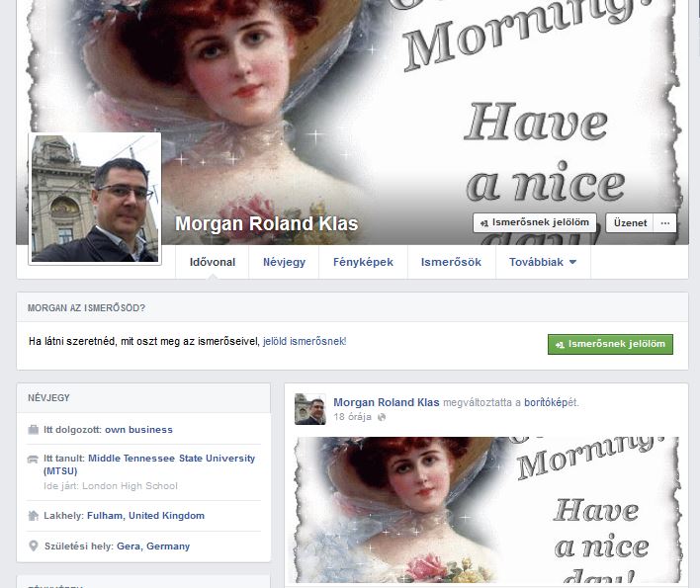Click the map pin icon by Születési hely
This screenshot has height=588, width=700.
coord(33,546)
